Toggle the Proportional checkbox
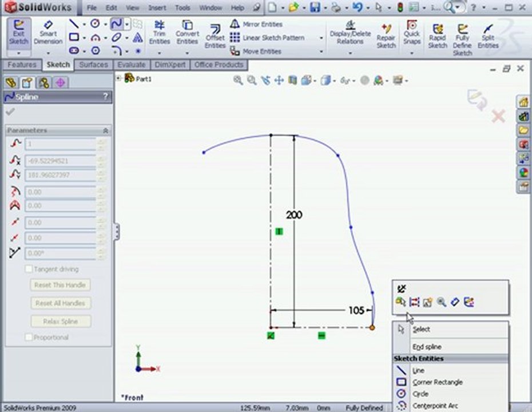 [29, 338]
